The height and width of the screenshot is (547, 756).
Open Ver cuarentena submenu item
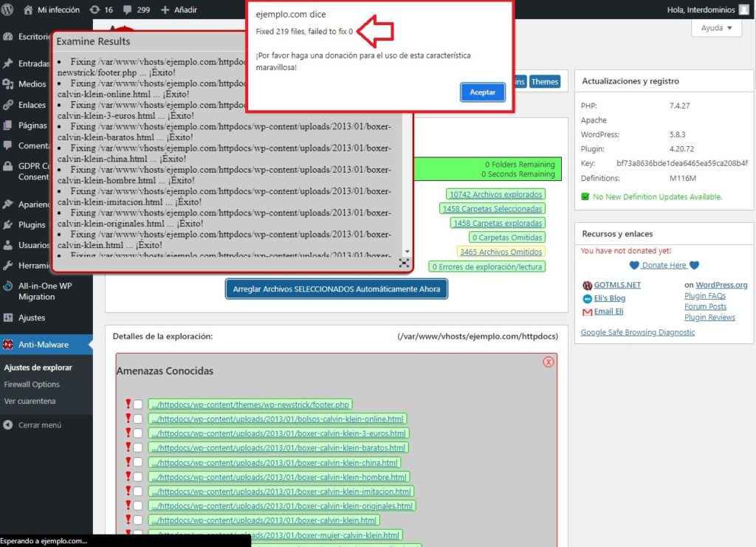click(x=30, y=401)
